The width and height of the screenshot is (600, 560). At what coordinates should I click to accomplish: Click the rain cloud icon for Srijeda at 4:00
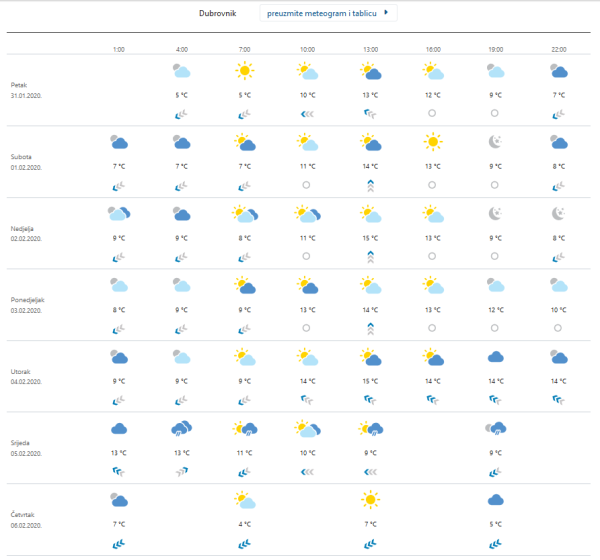click(x=181, y=428)
